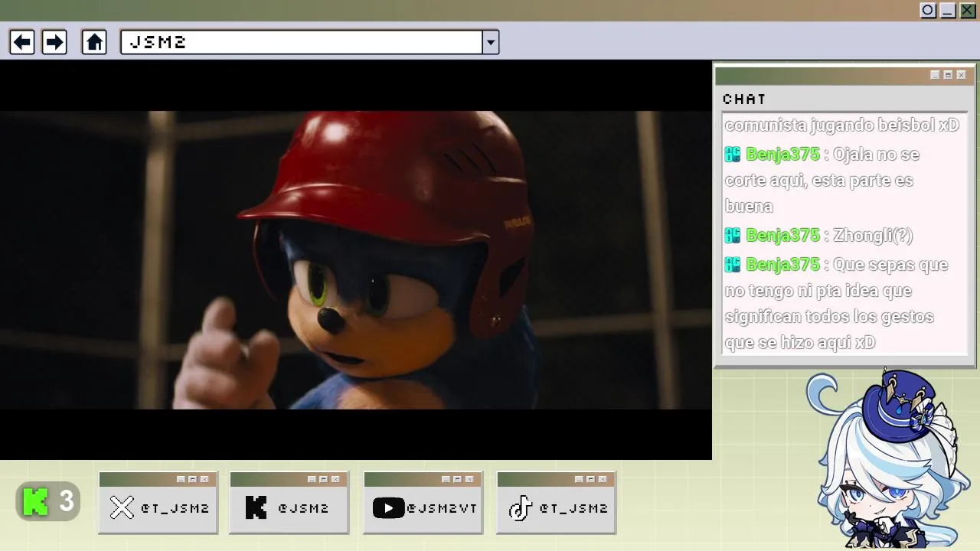Minimize the Chat panel window

(x=935, y=75)
